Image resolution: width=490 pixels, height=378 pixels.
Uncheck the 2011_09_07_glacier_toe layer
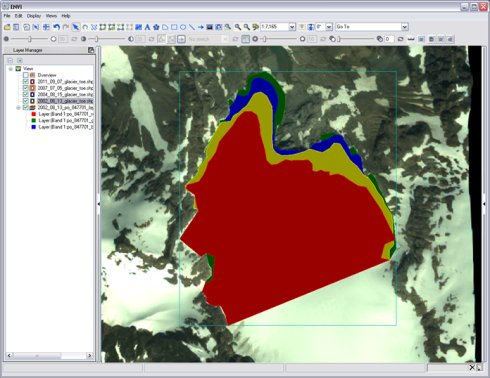(26, 82)
